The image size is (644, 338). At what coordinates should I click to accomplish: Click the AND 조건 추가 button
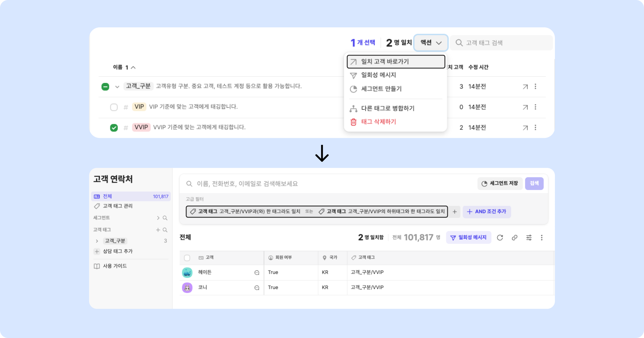pos(486,212)
